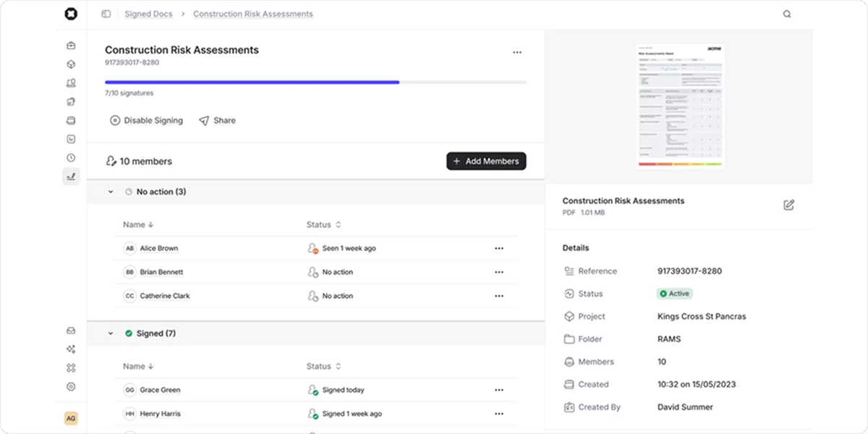
Task: Open the clock history icon in the sidebar
Action: click(x=71, y=158)
